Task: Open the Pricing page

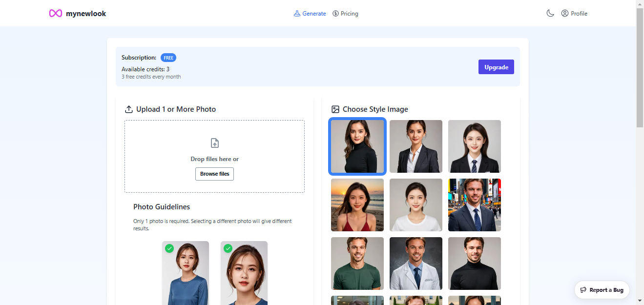Action: pos(345,14)
